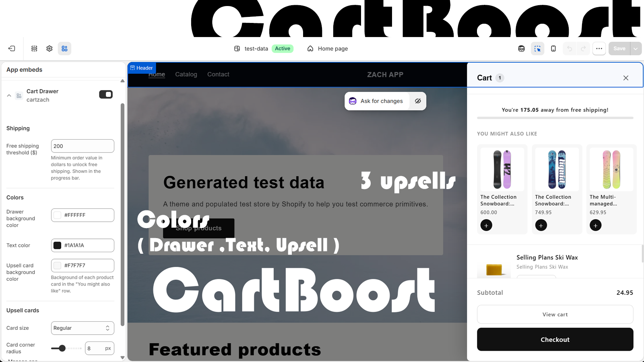Click the Multi-managed snowboard thumbnail
The width and height of the screenshot is (644, 362).
pos(612,169)
